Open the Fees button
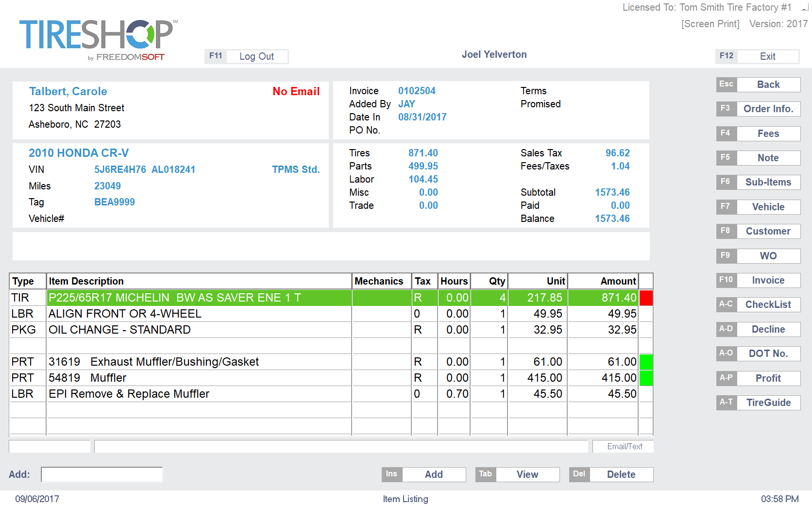 pyautogui.click(x=758, y=134)
